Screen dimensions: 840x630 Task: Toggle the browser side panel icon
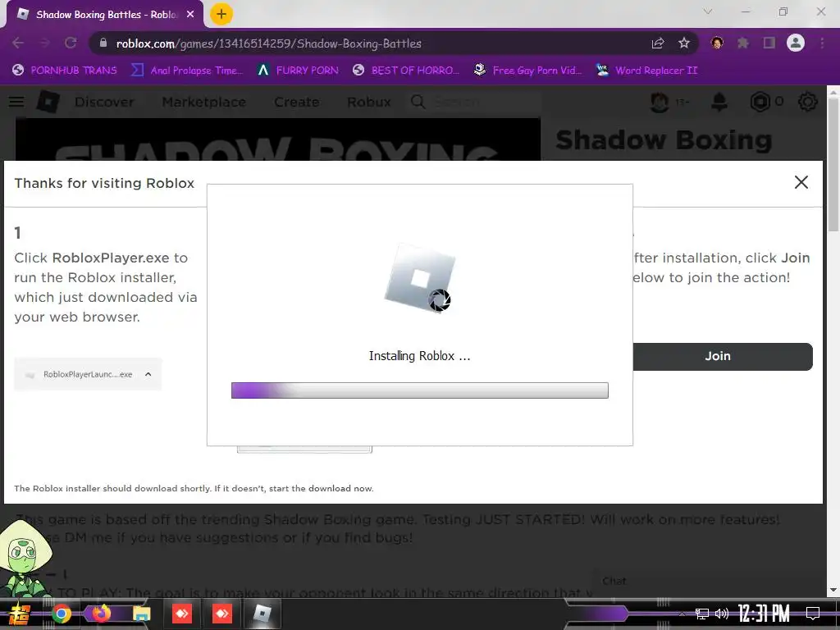coord(769,43)
